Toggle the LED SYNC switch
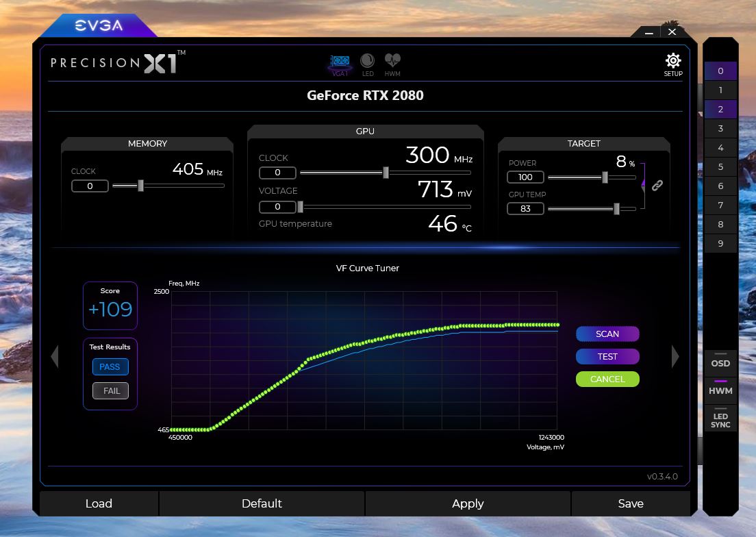 click(x=720, y=419)
